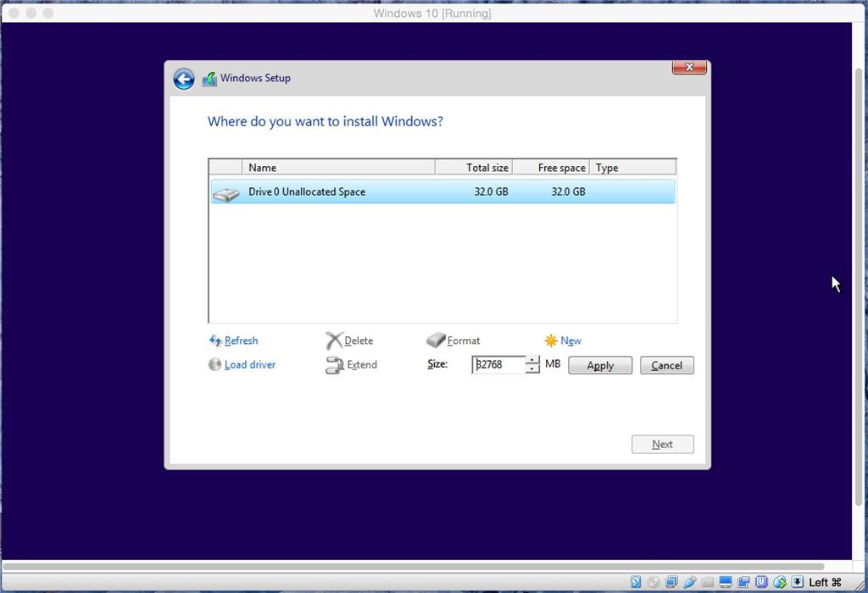Viewport: 868px width, 593px height.
Task: Click the Refresh link
Action: 241,341
